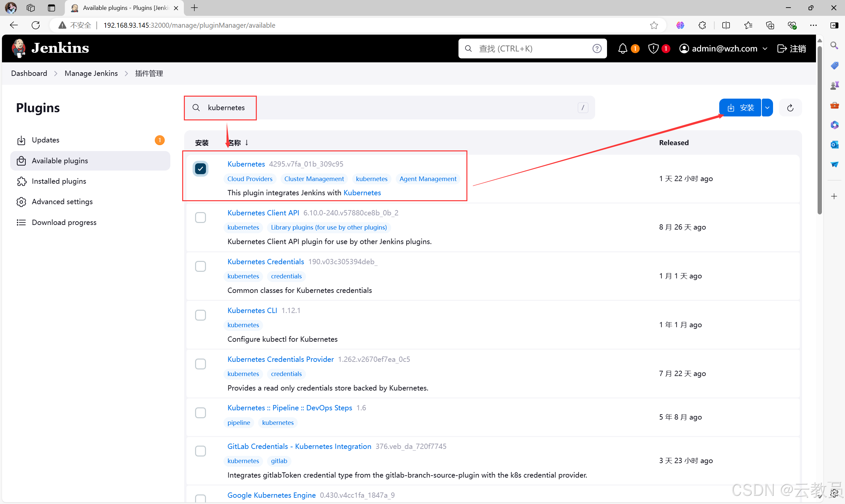Click the Dashboard breadcrumb link

click(x=29, y=73)
